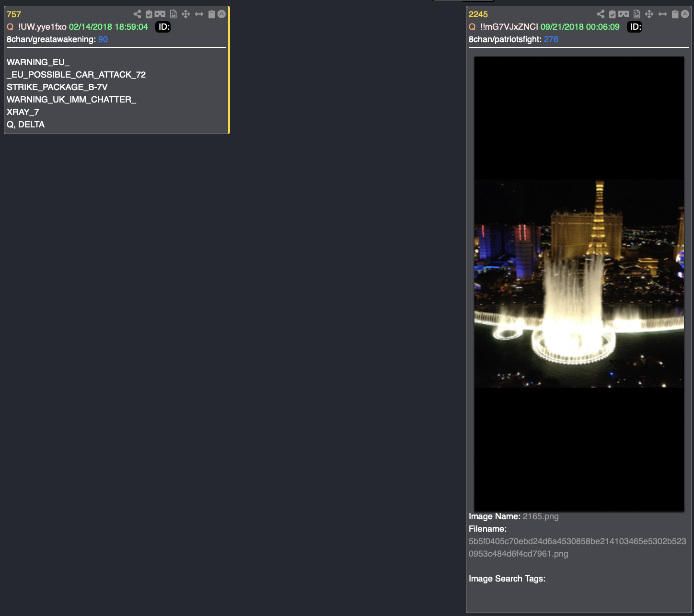
Task: Click the line XRAY_7
Action: pos(23,112)
